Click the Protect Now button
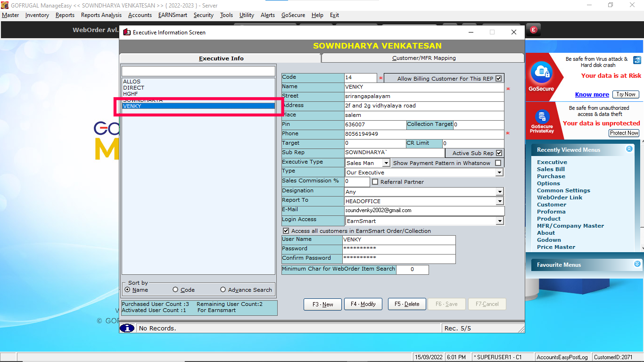This screenshot has height=362, width=644. 624,133
